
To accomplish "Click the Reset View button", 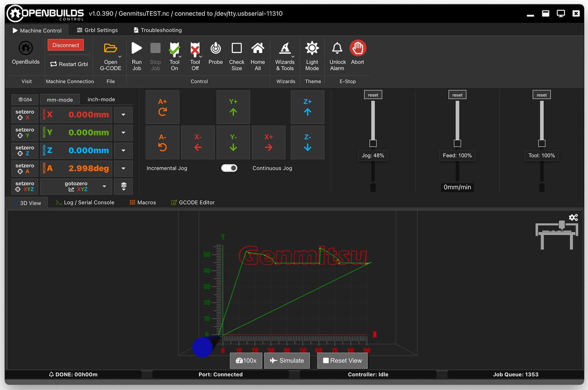I will click(342, 360).
